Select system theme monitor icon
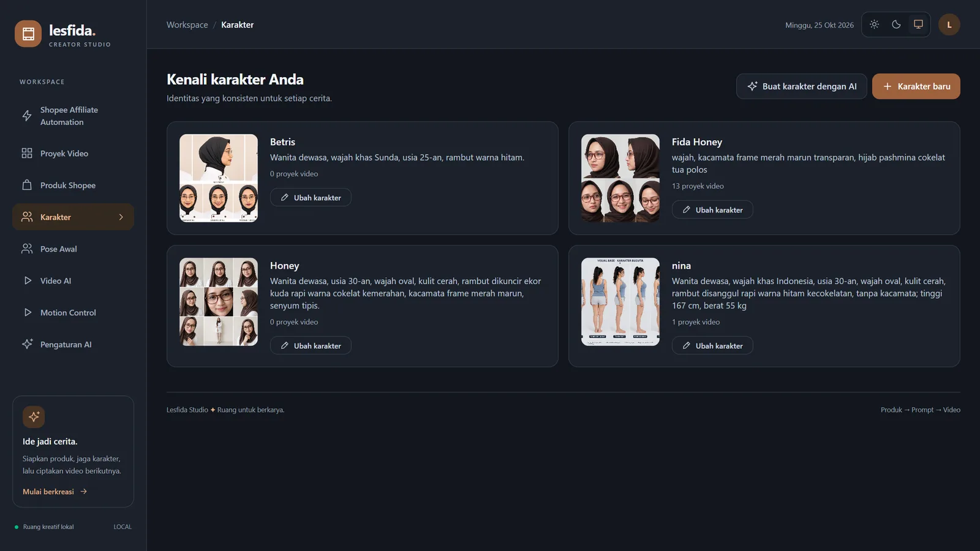 click(x=918, y=24)
